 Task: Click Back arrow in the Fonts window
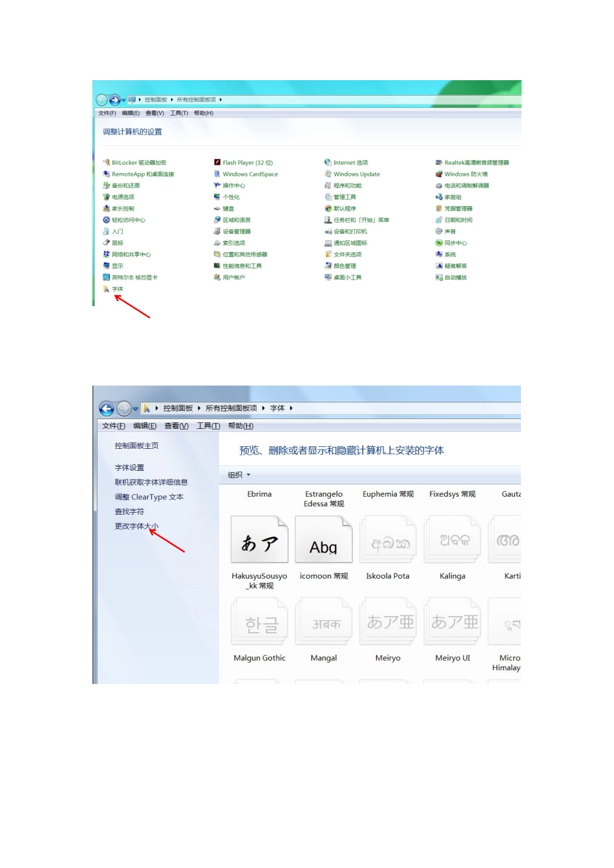107,409
